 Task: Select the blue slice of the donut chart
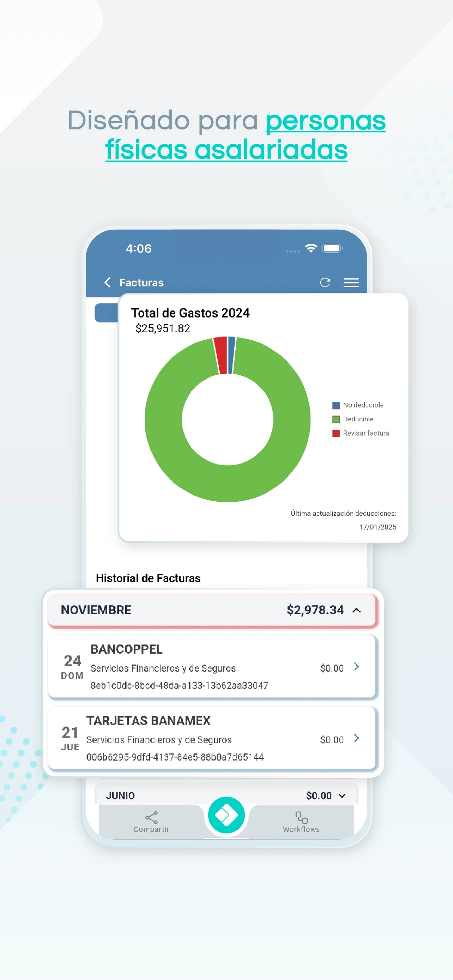point(231,355)
